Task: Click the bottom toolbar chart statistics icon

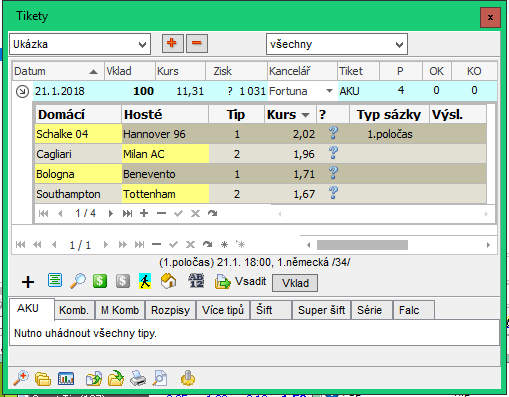Action: 66,378
